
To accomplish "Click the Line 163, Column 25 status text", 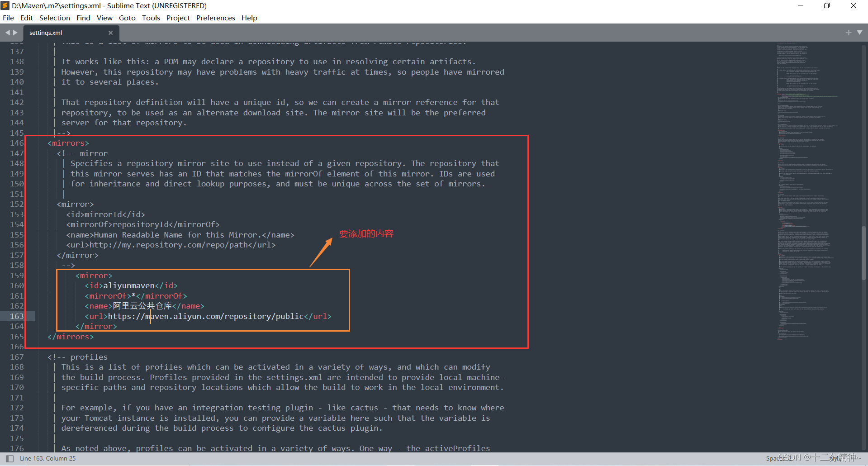I will point(48,458).
